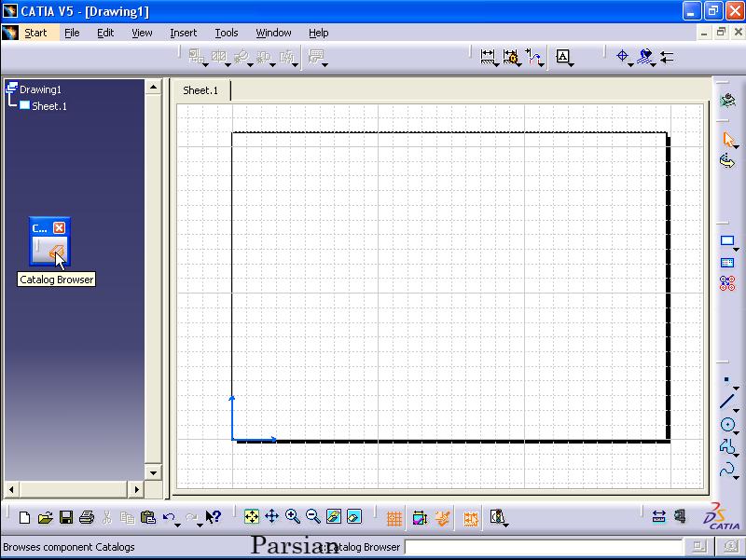Activate the Pan tool at the bottom
Viewport: 746px width, 560px height.
pos(271,517)
